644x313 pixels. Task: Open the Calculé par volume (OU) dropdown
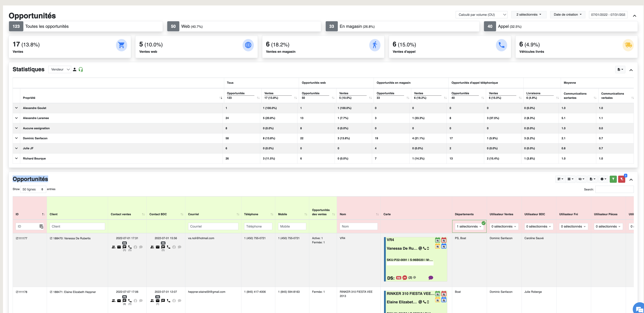point(481,15)
